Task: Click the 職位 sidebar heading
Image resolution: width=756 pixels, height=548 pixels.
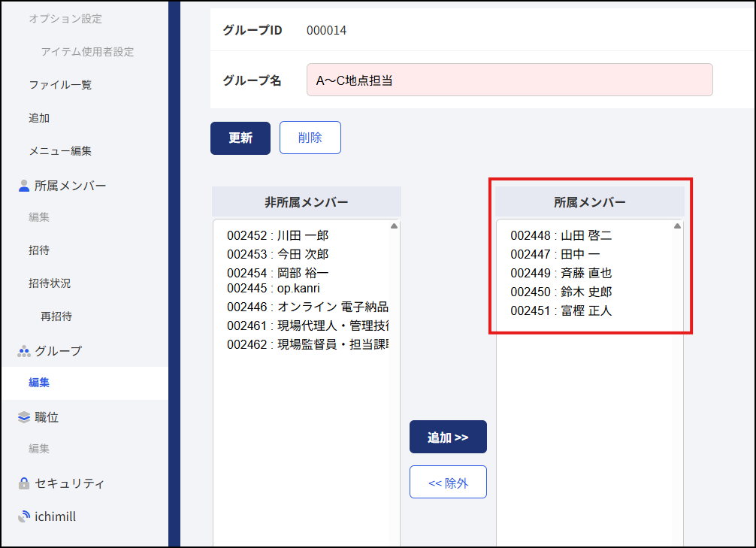Action: coord(47,417)
